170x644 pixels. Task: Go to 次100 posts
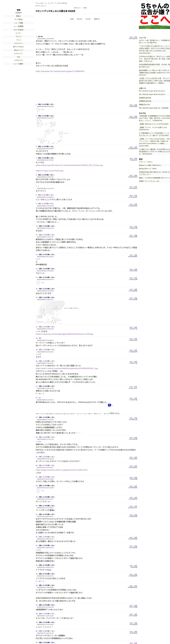tap(88, 19)
